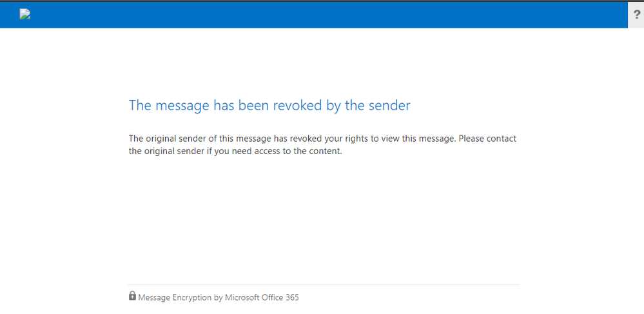Click the padlock icon in the footer

132,296
